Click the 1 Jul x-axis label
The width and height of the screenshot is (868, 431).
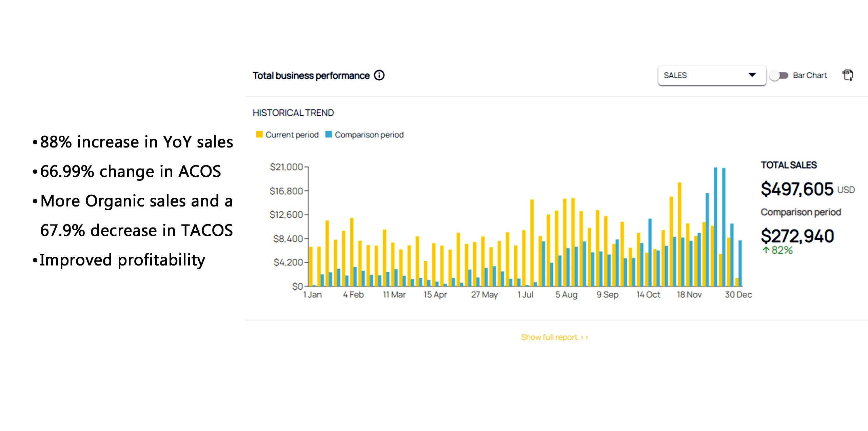[525, 295]
